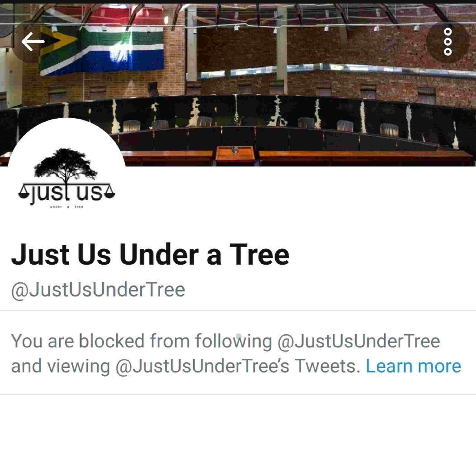The image size is (476, 476).
Task: Open the Just Us profile picture
Action: pyautogui.click(x=66, y=176)
